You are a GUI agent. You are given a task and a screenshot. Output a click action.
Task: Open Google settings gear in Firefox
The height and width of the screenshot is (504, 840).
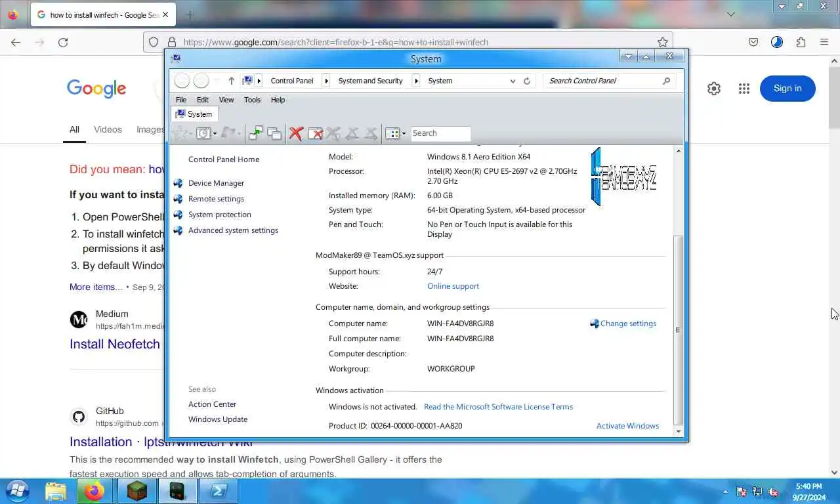(x=714, y=89)
